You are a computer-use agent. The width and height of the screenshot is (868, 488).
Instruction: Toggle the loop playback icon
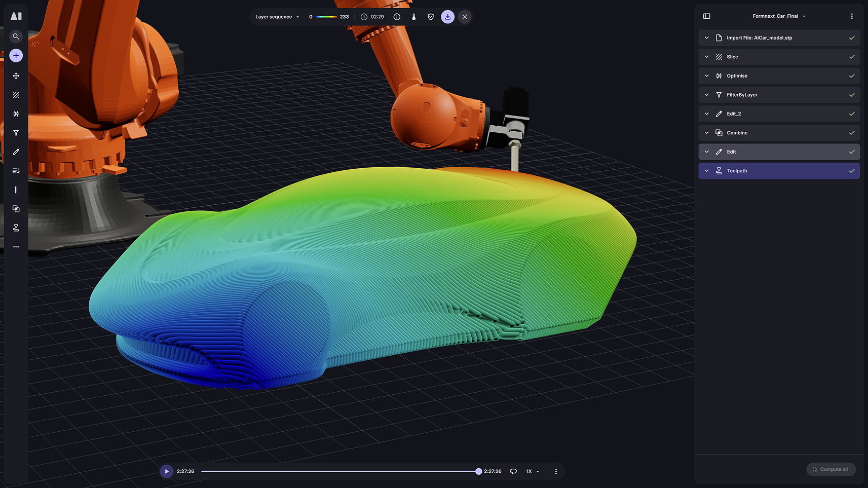coord(513,471)
